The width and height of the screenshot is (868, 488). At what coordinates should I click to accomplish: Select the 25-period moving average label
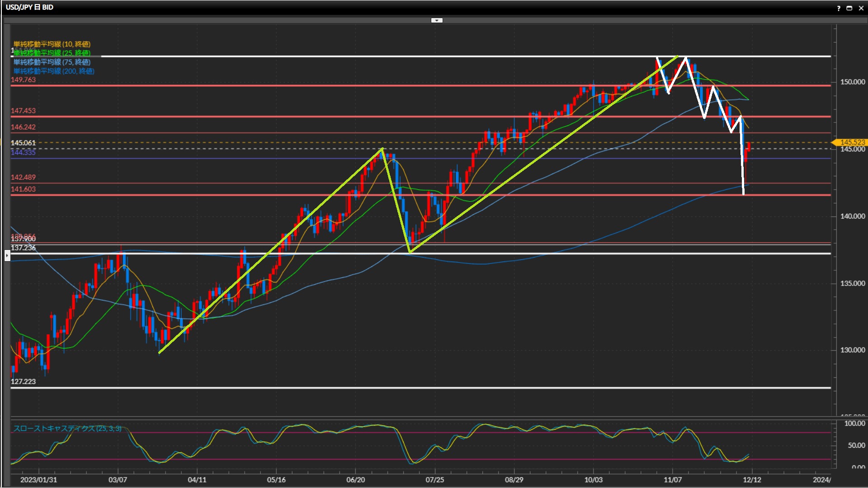pyautogui.click(x=52, y=53)
